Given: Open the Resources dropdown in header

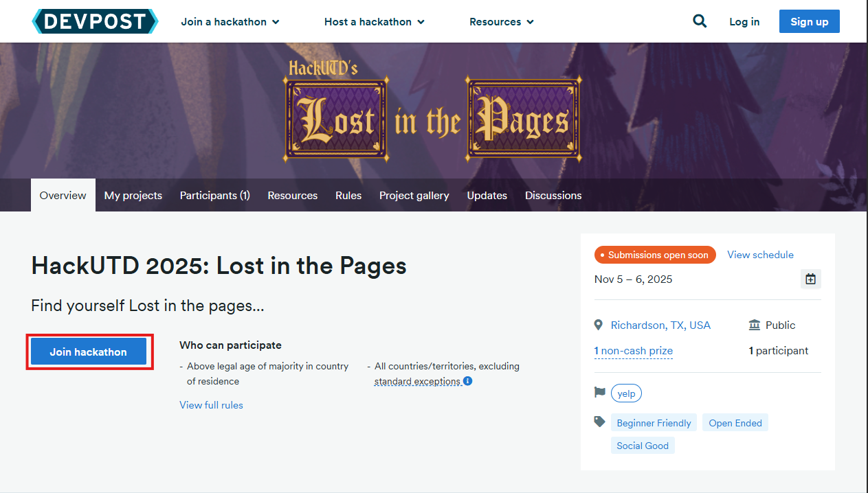Looking at the screenshot, I should click(x=501, y=21).
